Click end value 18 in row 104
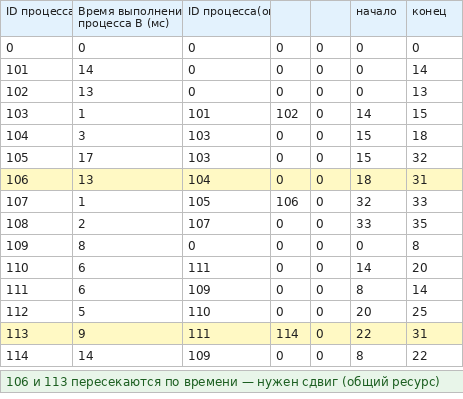 434,136
